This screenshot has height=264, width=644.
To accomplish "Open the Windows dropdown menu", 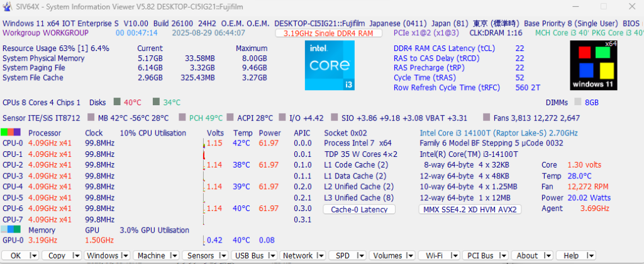I will 125,255.
